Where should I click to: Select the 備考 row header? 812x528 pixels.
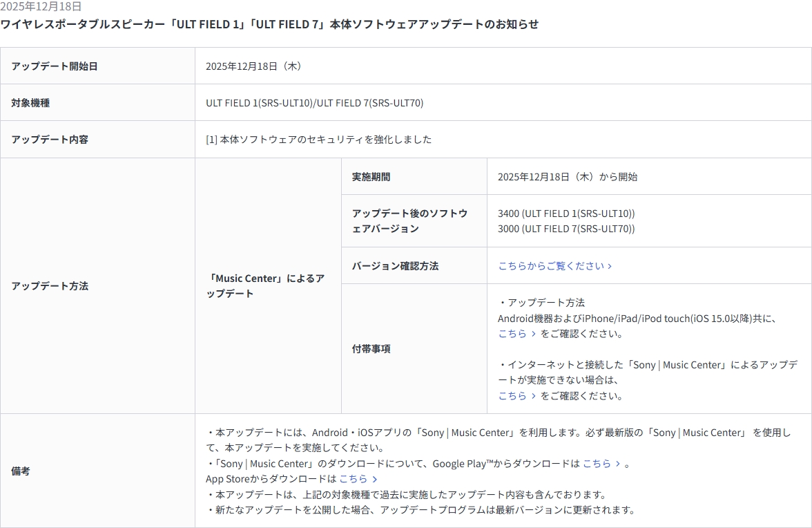(x=21, y=471)
